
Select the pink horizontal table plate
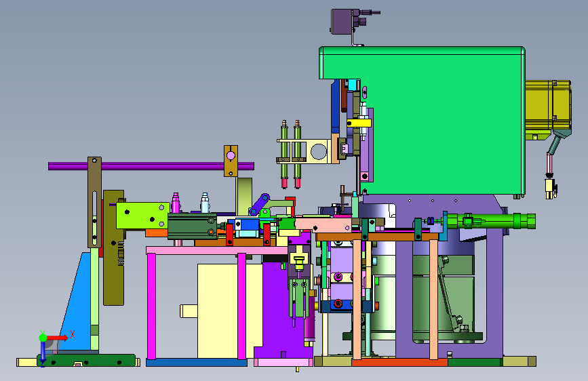tap(217, 250)
